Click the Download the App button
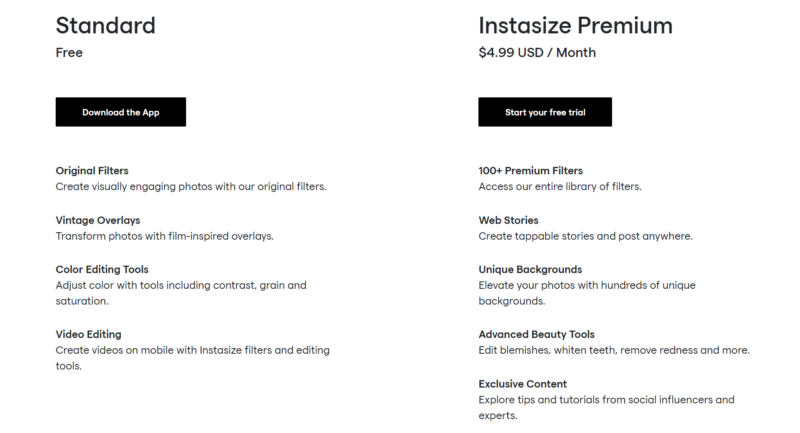Image resolution: width=800 pixels, height=433 pixels. coord(120,112)
